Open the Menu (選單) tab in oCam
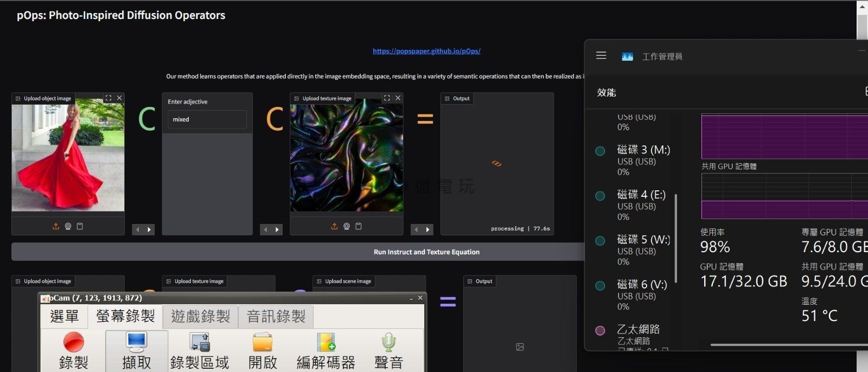 pyautogui.click(x=64, y=316)
